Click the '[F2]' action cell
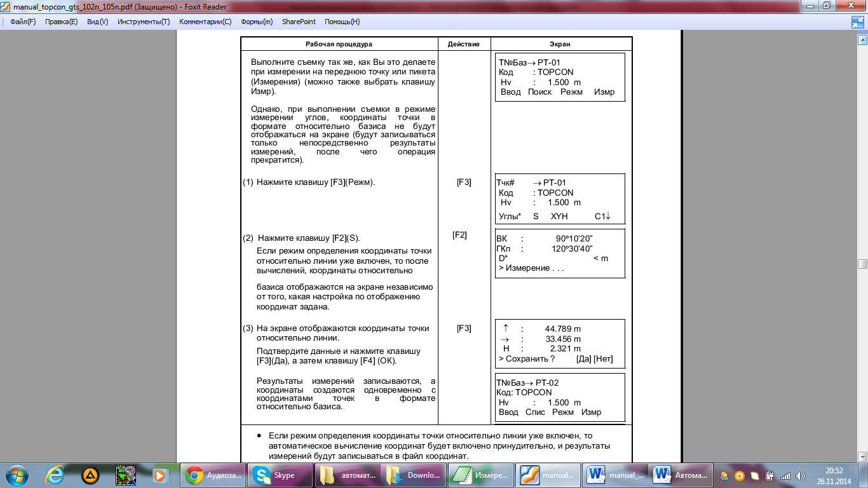 (459, 235)
